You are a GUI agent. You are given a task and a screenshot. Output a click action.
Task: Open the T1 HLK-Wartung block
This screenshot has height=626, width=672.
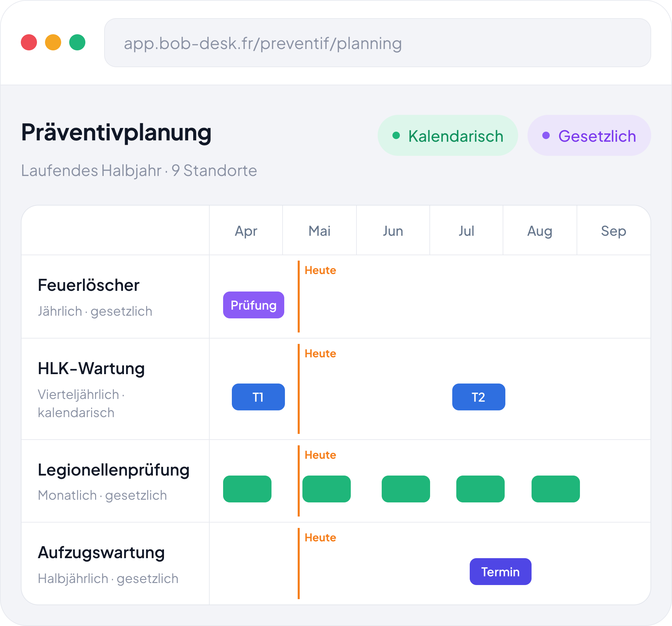(x=258, y=397)
